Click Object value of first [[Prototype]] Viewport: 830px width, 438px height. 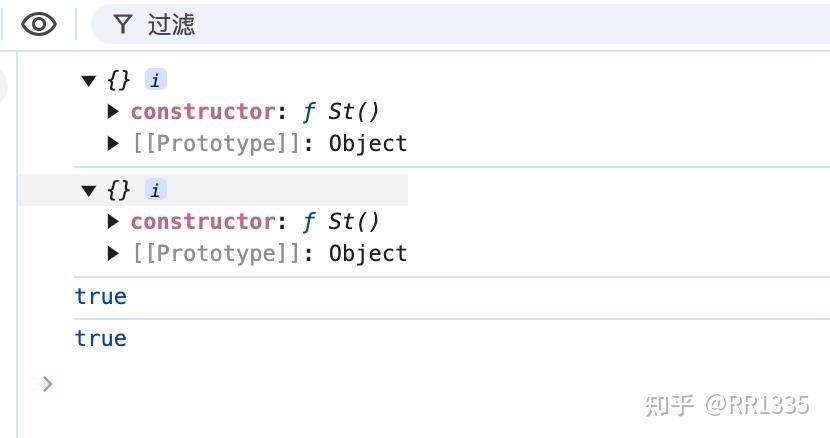368,144
